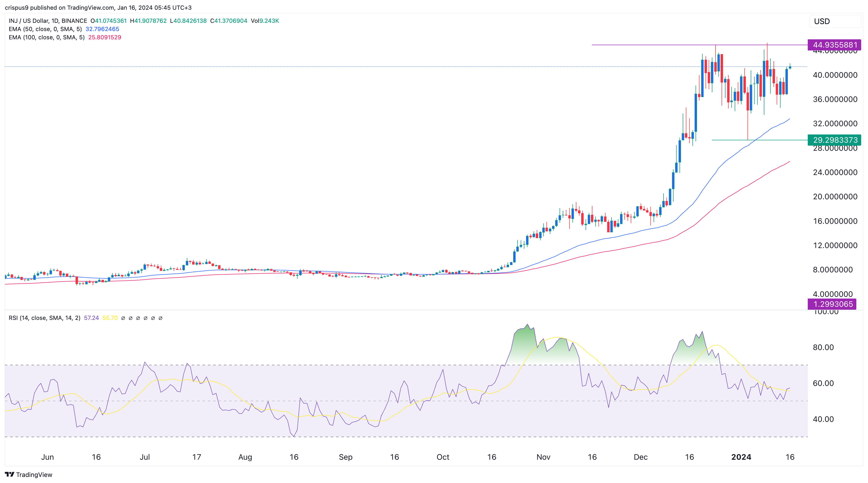Viewport: 868px width, 483px height.
Task: Select the EMA (50, close) legend entry
Action: 45,29
